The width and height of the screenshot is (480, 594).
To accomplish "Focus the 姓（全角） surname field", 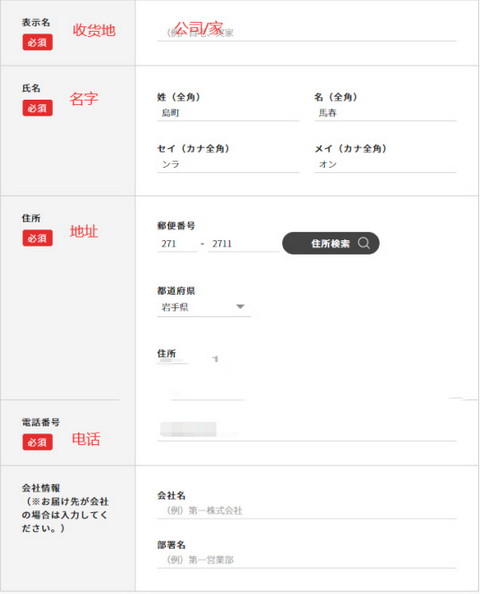I will click(x=228, y=113).
